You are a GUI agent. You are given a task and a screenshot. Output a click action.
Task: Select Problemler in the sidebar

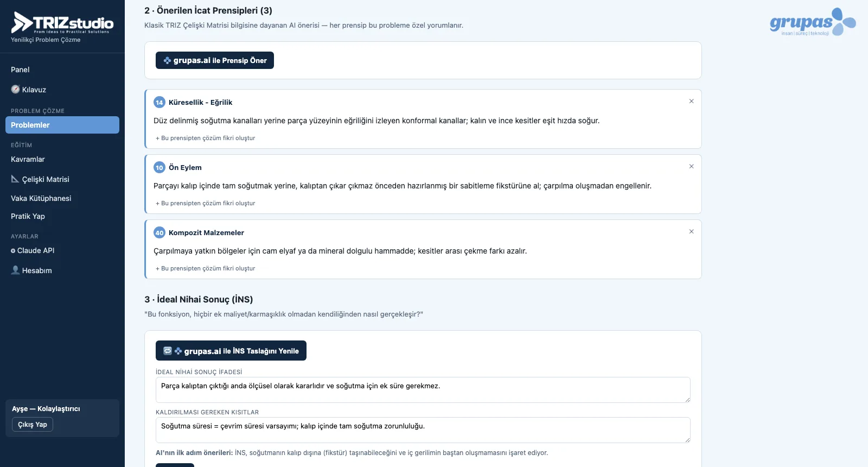[x=62, y=125]
